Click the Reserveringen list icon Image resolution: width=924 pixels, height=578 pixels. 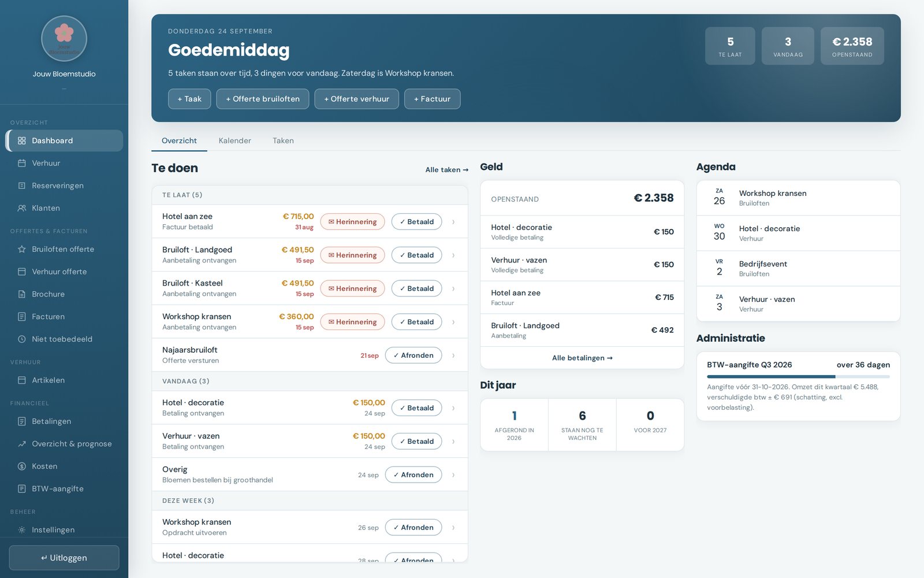click(x=22, y=186)
